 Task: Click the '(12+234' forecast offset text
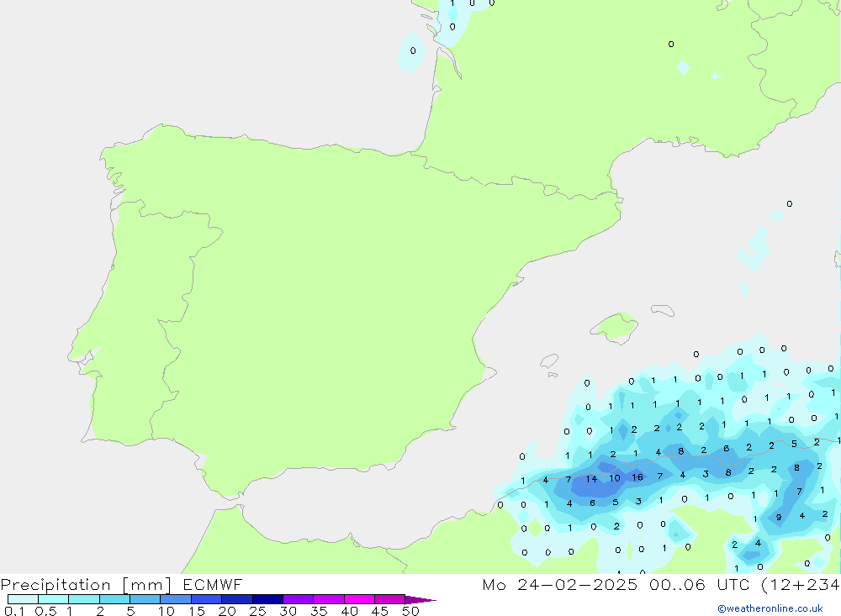(801, 584)
